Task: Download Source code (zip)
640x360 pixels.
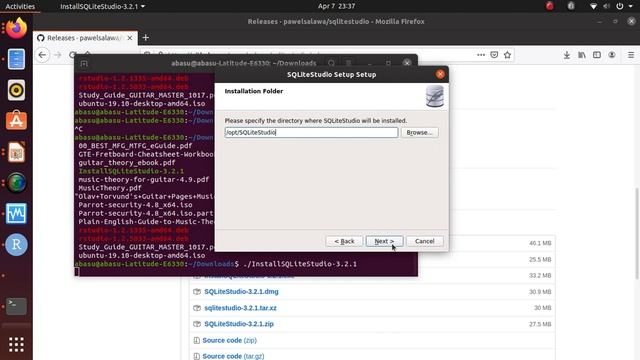Action: [x=229, y=340]
